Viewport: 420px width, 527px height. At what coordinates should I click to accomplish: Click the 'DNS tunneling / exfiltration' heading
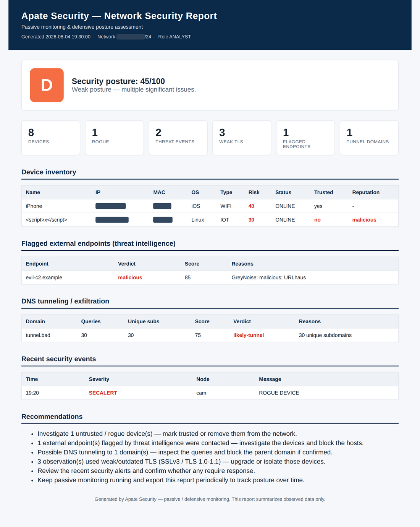coord(65,301)
